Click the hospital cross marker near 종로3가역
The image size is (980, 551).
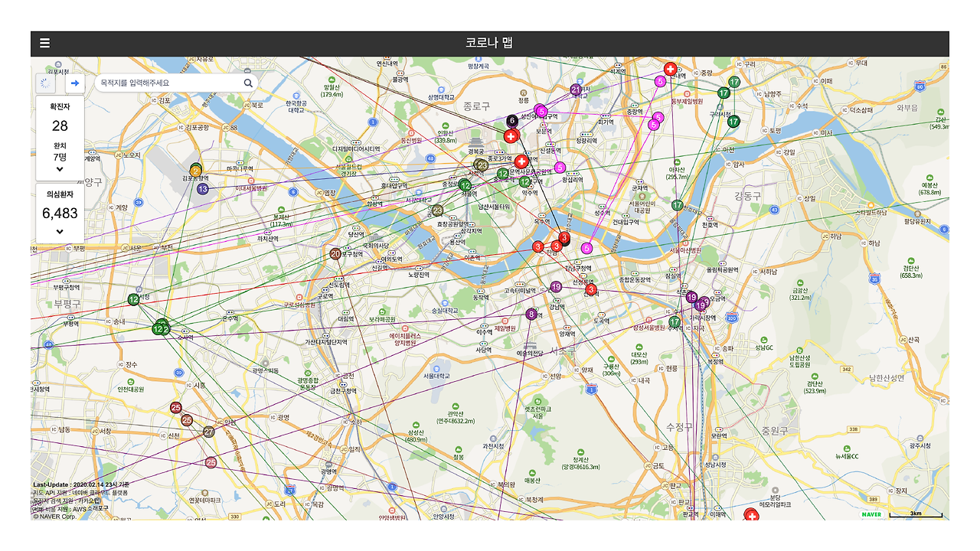(521, 161)
